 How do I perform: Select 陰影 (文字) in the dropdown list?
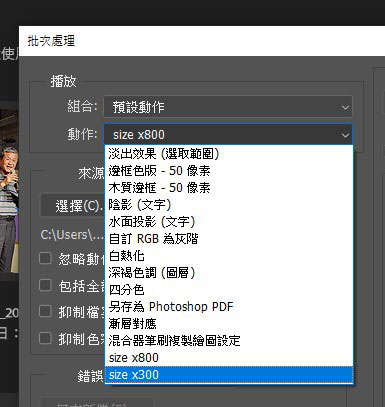229,205
